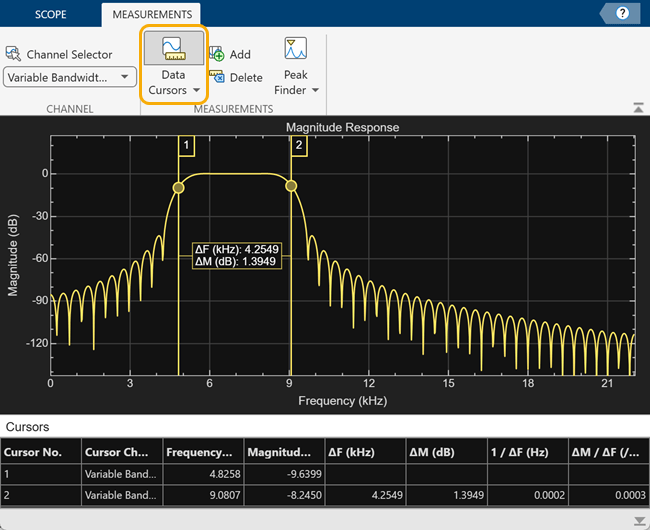Viewport: 650px width, 530px height.
Task: Click the Add button label
Action: (x=240, y=54)
